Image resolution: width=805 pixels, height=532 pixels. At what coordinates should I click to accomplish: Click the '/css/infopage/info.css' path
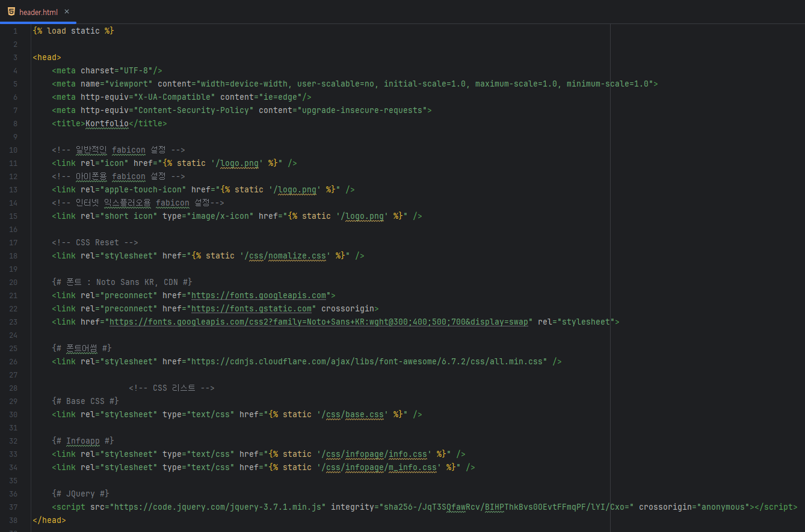tap(374, 454)
